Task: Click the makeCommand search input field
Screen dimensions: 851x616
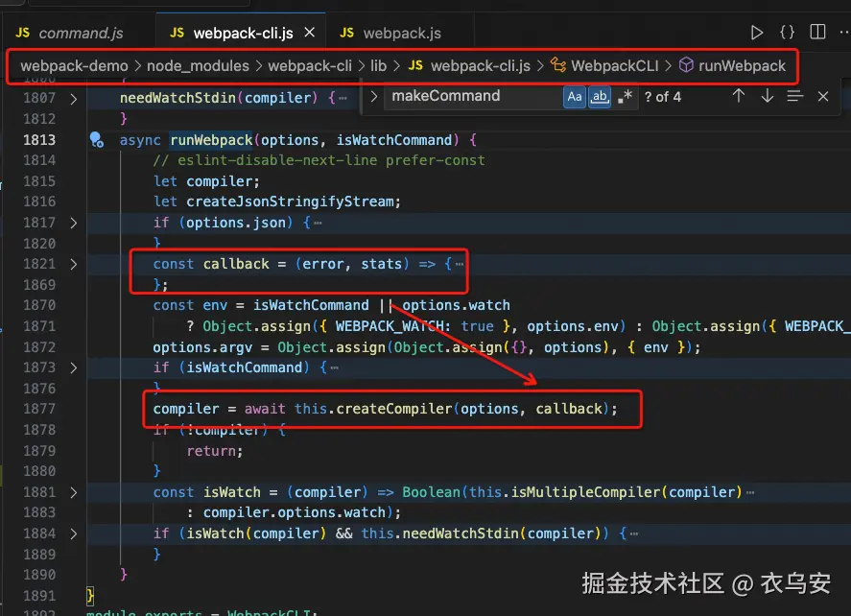Action: (472, 97)
